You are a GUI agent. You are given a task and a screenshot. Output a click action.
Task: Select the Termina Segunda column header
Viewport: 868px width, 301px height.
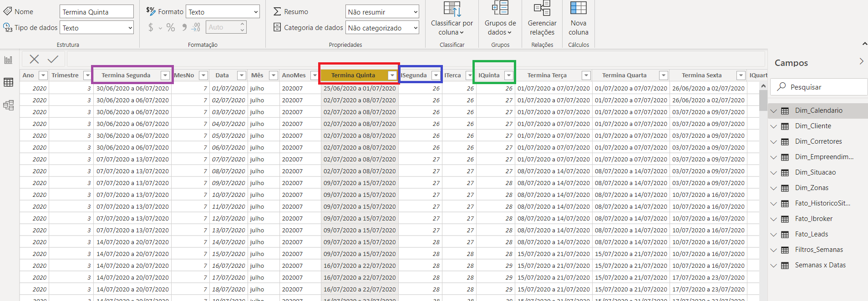pyautogui.click(x=126, y=75)
